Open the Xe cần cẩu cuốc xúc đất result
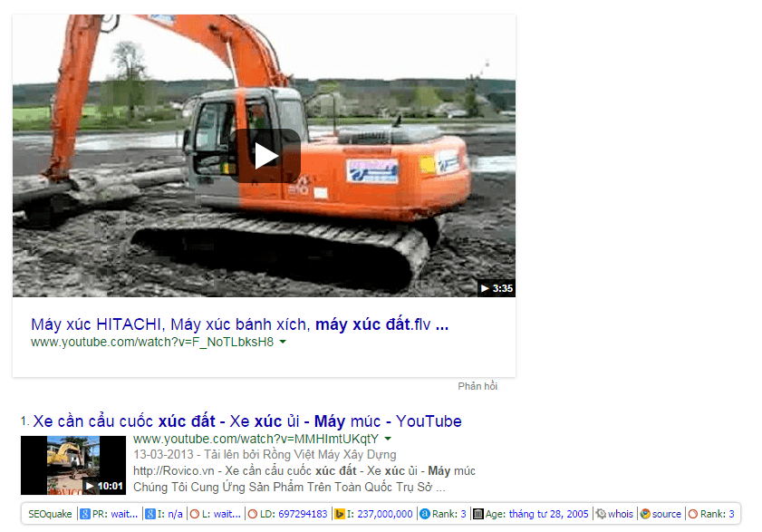This screenshot has width=762, height=532. (247, 421)
